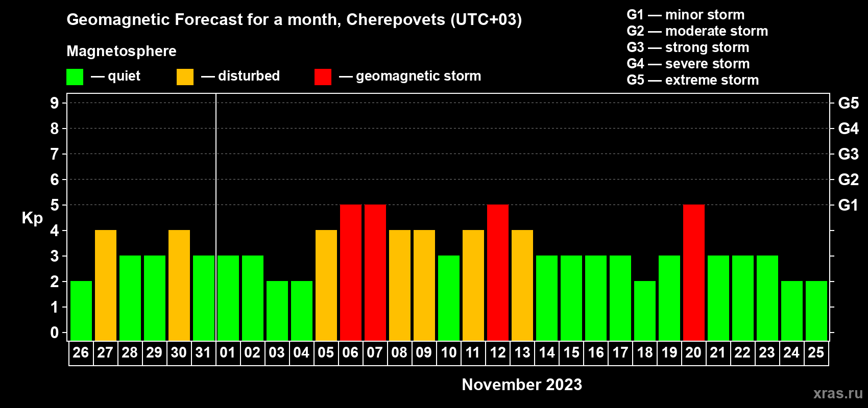This screenshot has width=868, height=408.
Task: Click the G4 axis label
Action: pos(849,129)
